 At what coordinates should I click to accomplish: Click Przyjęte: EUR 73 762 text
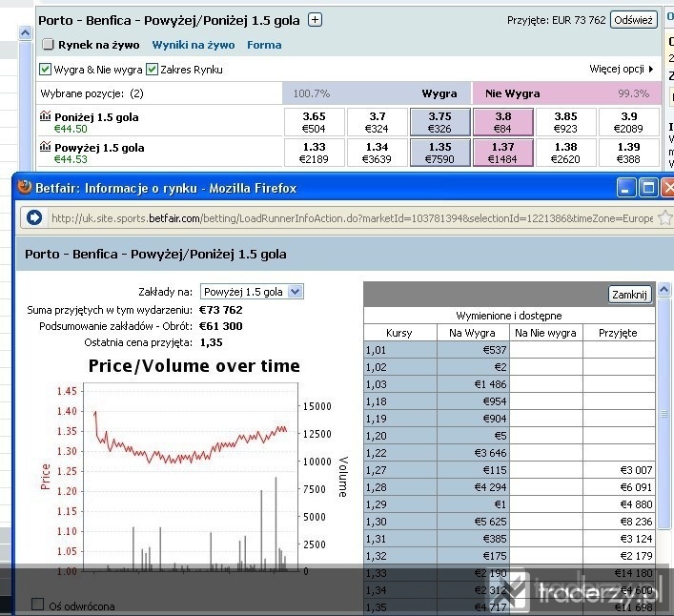pos(556,20)
